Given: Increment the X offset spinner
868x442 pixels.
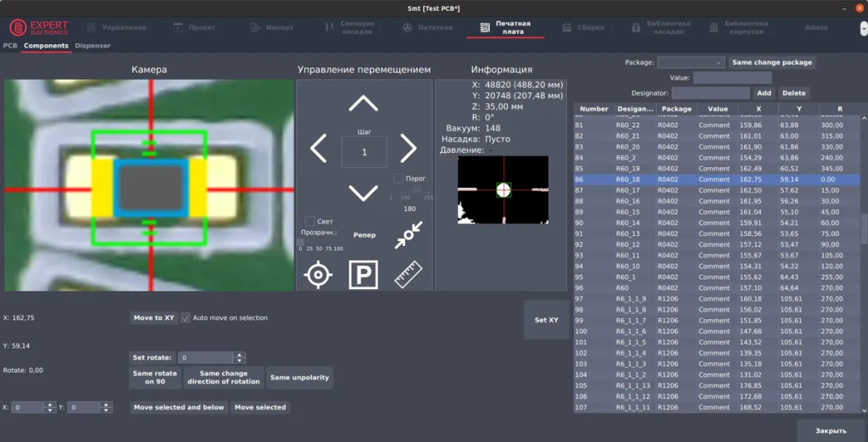Looking at the screenshot, I should click(x=49, y=405).
